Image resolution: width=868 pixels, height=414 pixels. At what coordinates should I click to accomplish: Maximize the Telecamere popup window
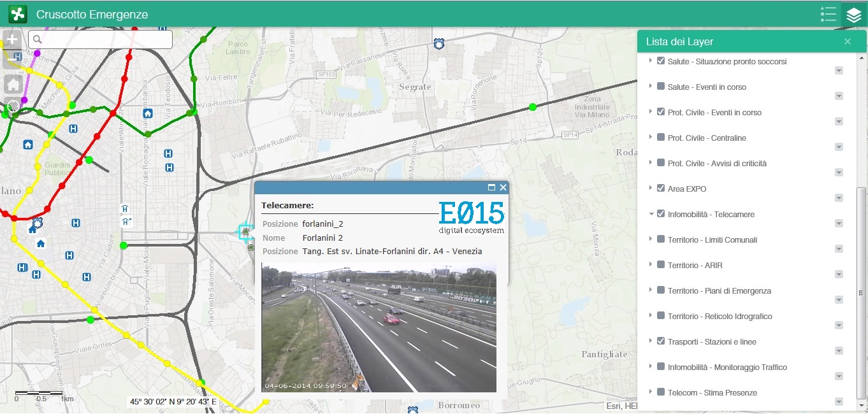tap(491, 187)
